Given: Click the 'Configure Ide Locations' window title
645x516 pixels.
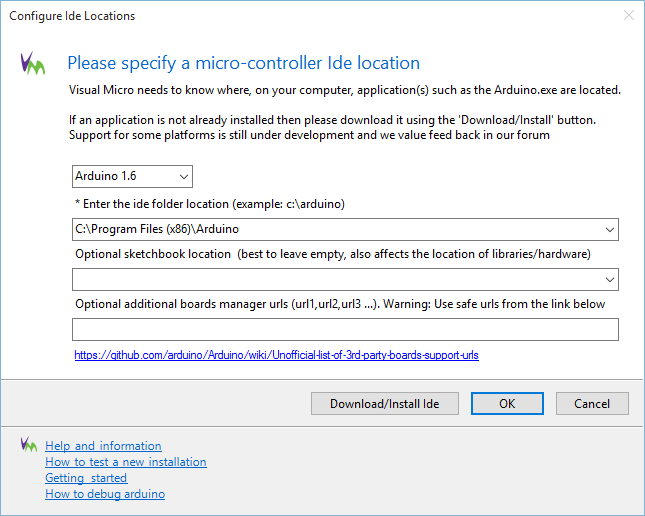Looking at the screenshot, I should pos(72,16).
